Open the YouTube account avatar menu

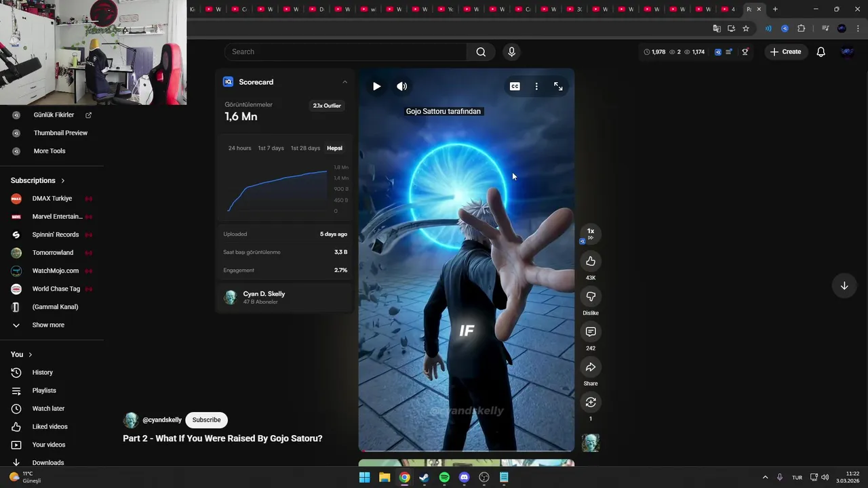click(x=847, y=52)
